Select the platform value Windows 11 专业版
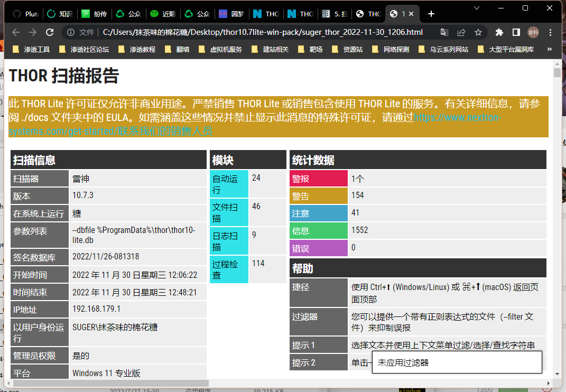The image size is (566, 392). tap(106, 373)
